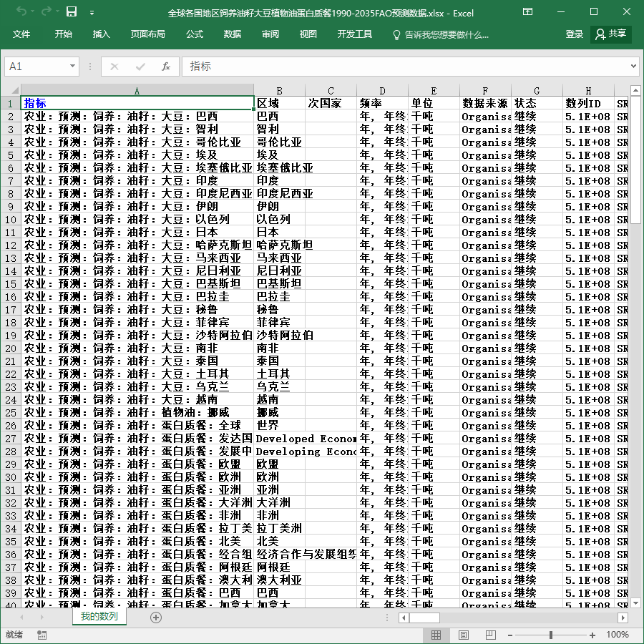Click the macro recording icon in status bar
This screenshot has width=644, height=644.
(x=42, y=635)
